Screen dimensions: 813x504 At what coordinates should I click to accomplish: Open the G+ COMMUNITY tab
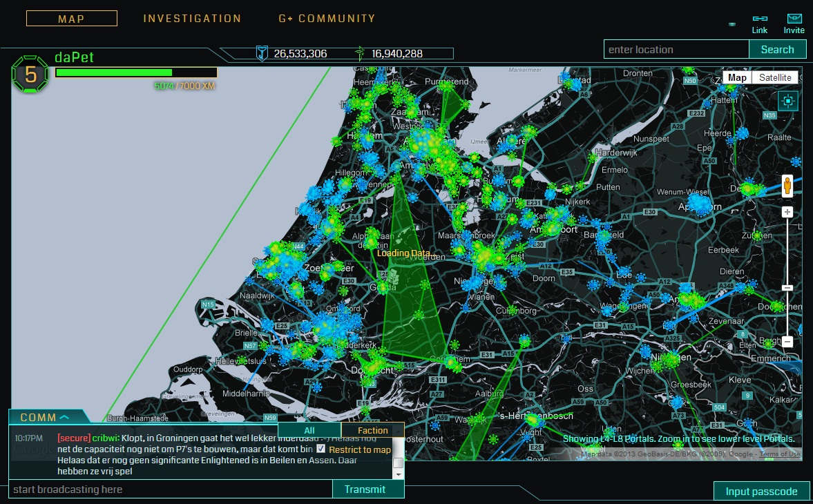[x=327, y=19]
